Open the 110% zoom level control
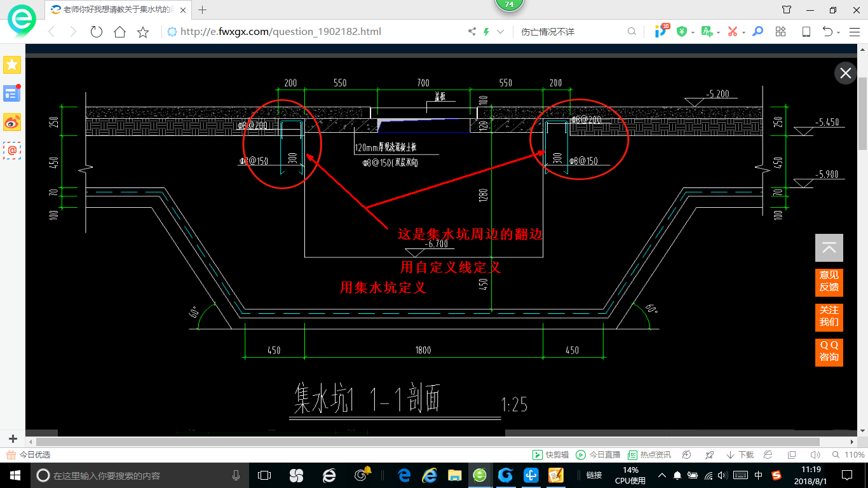Viewport: 868px width, 488px height. 848,455
